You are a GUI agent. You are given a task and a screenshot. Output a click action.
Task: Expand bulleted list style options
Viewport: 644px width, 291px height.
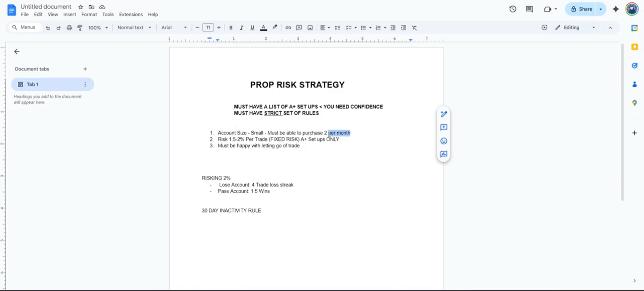(x=370, y=28)
